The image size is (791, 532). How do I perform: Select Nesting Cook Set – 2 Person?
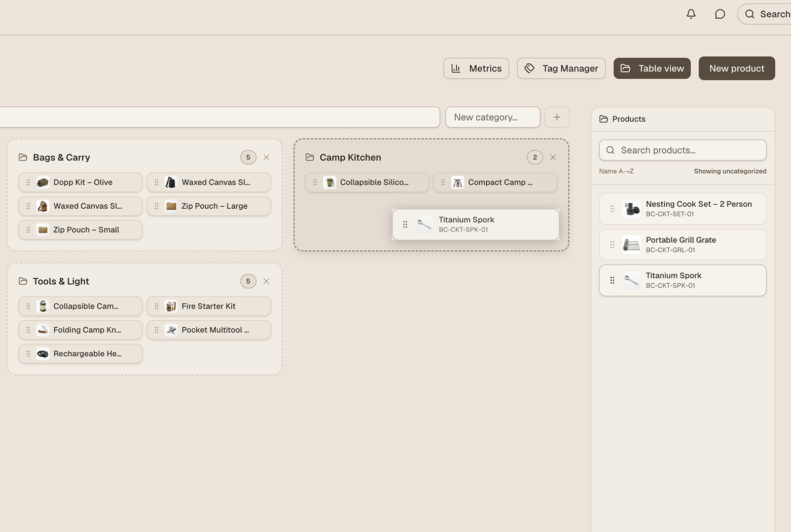682,209
